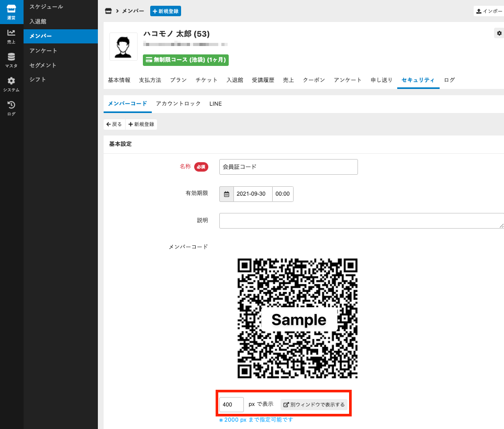
Task: Open the 売上 sales chart icon
Action: (x=11, y=36)
